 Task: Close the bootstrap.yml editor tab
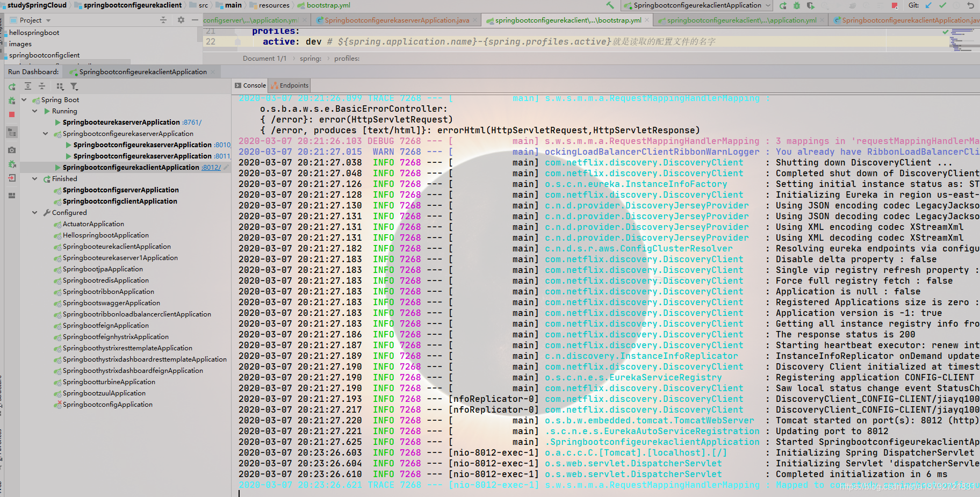click(647, 20)
